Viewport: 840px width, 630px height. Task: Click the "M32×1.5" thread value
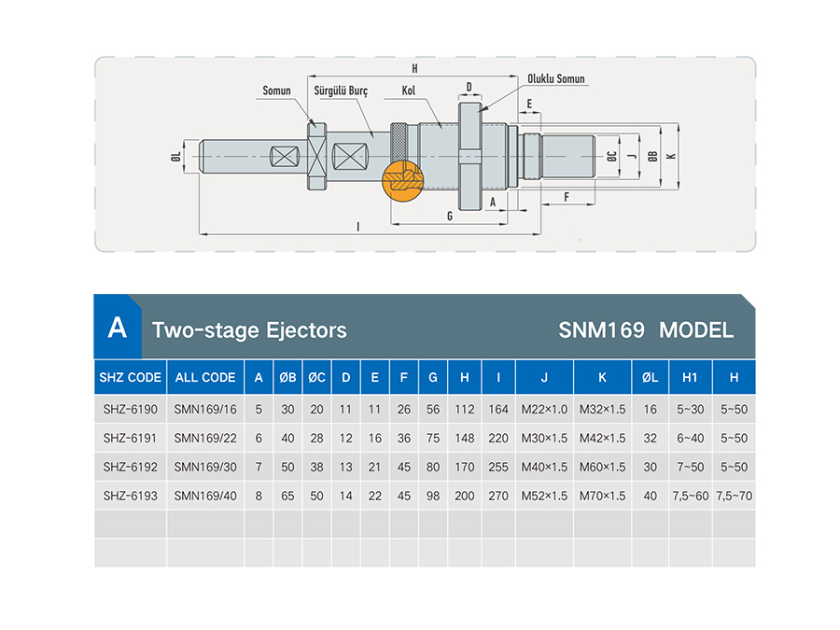602,410
